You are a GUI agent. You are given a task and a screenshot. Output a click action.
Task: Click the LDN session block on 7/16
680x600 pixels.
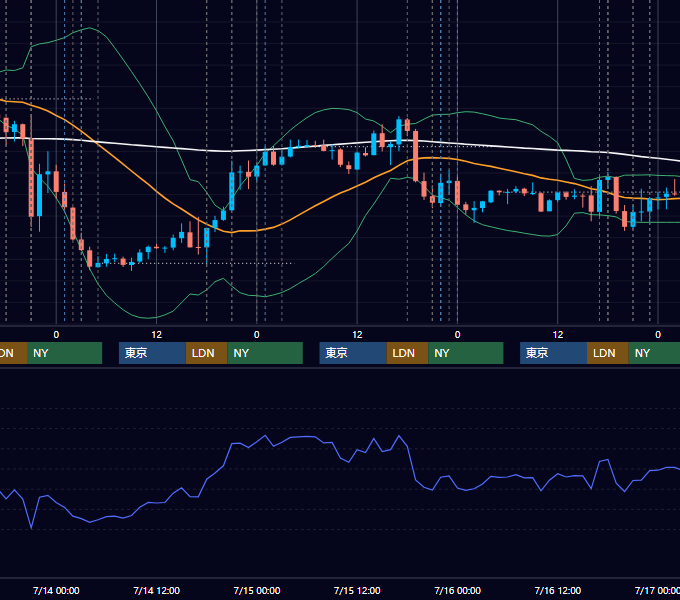[x=608, y=353]
